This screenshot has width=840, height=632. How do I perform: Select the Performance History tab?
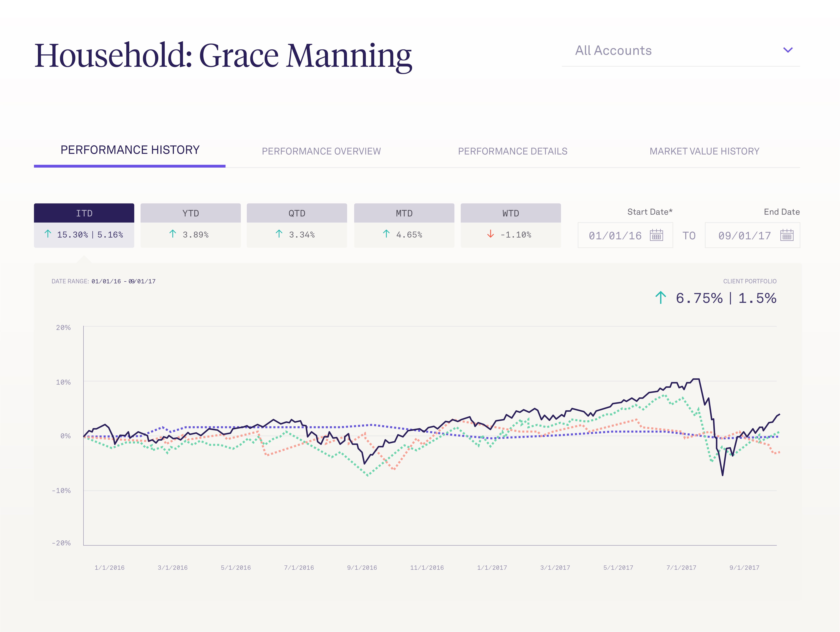click(130, 150)
